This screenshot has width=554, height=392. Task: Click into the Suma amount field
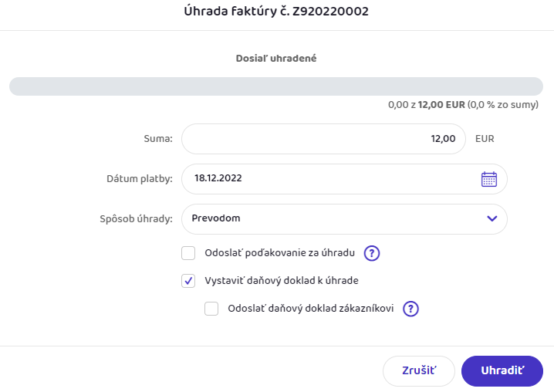tap(323, 139)
